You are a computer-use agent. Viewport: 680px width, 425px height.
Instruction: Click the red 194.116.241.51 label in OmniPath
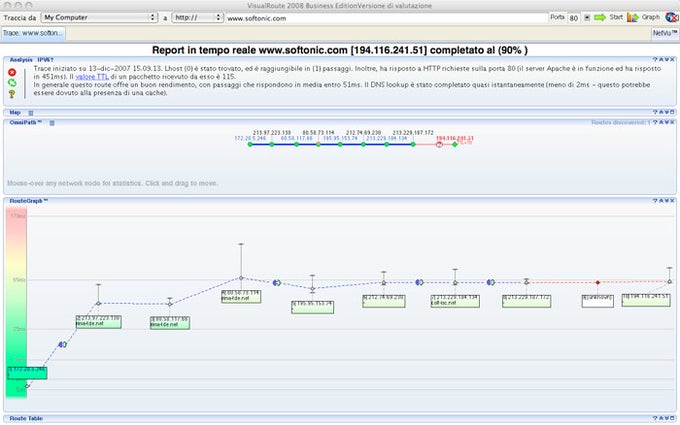[454, 138]
